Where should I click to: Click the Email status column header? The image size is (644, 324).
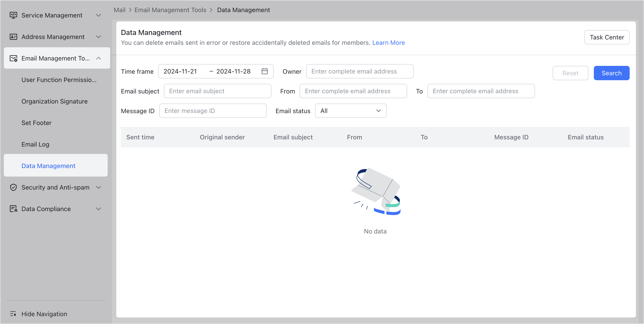(586, 137)
